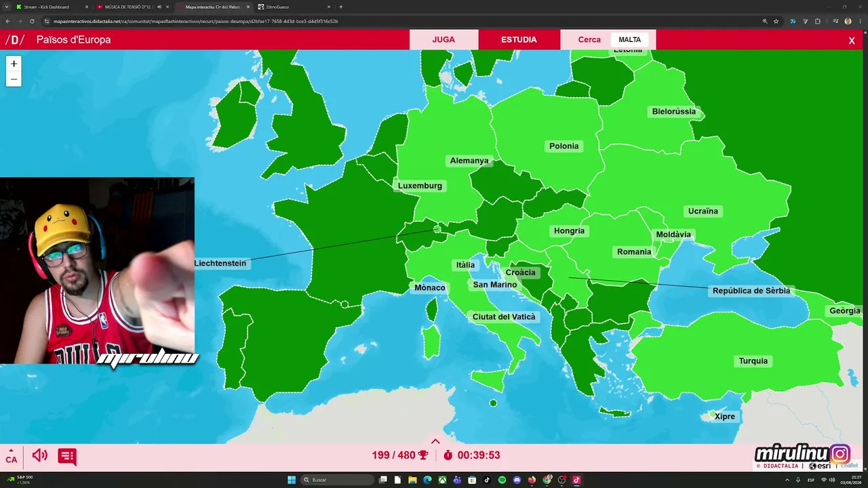This screenshot has height=488, width=868.
Task: Open the browser extensions puzzle icon
Action: click(x=818, y=21)
